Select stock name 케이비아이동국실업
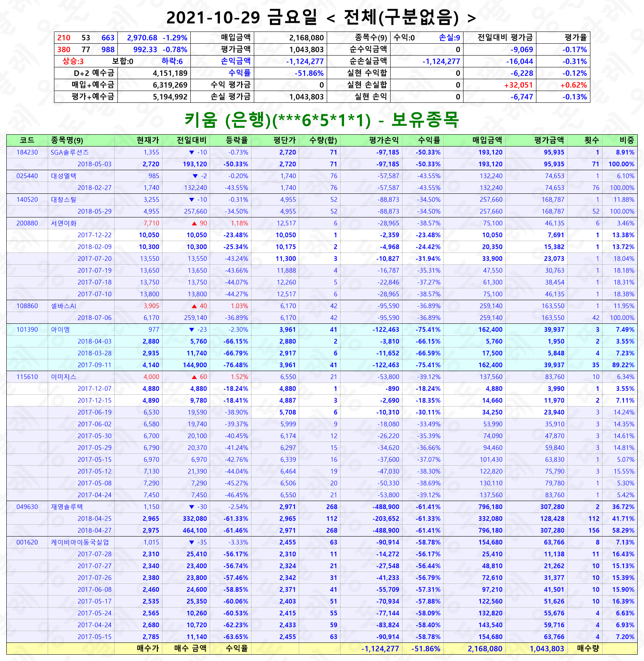The width and height of the screenshot is (644, 661). tap(80, 542)
